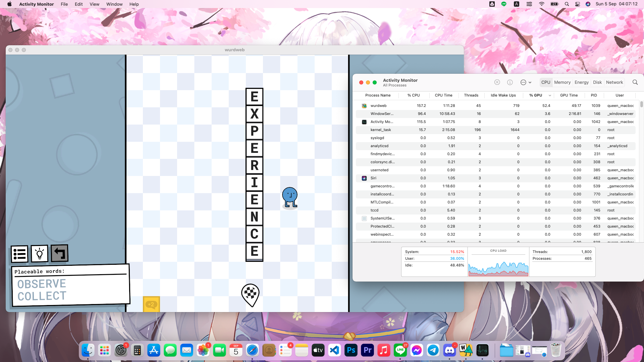Open the Trash in the Dock
This screenshot has height=362, width=644.
556,350
